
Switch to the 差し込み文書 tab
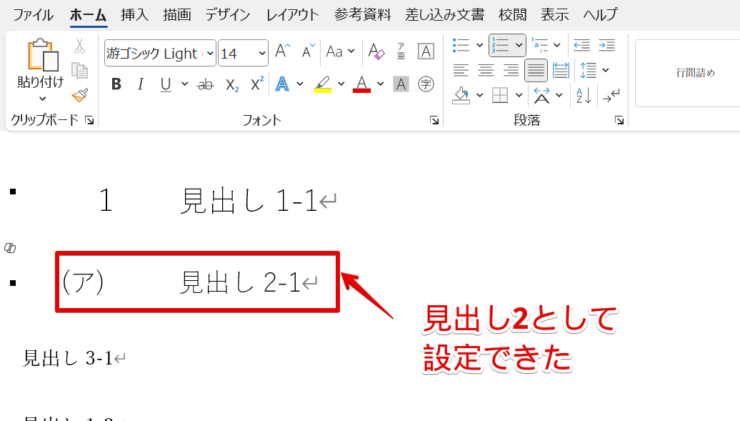[x=445, y=15]
